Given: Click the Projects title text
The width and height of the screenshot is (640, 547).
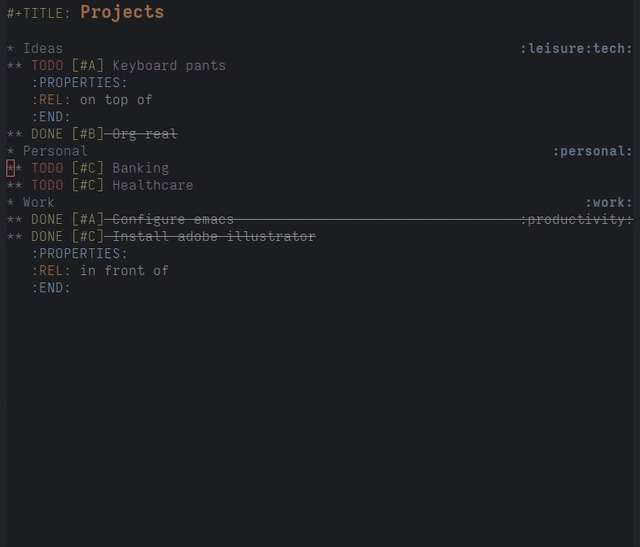Looking at the screenshot, I should pos(121,13).
